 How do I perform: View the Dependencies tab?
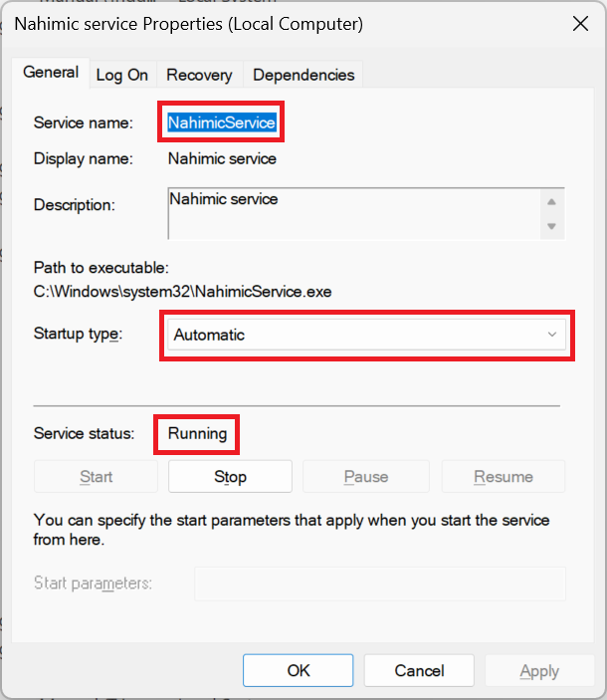coord(303,75)
